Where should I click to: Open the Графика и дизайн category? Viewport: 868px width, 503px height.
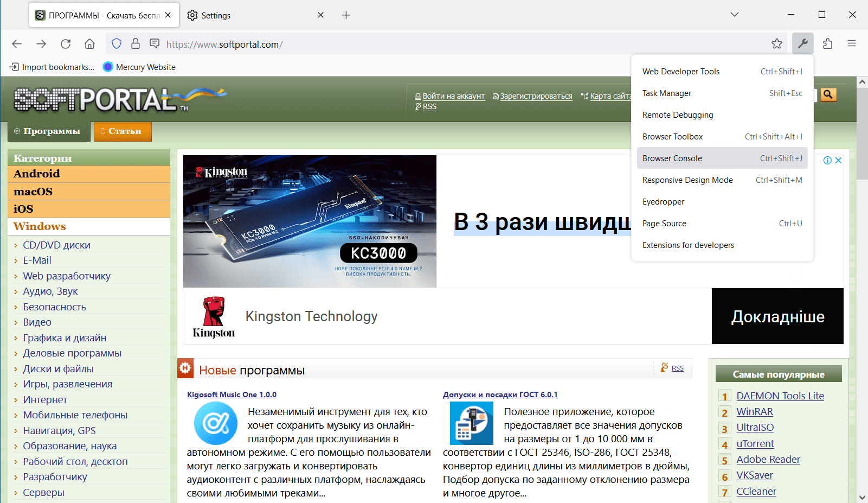click(x=65, y=338)
